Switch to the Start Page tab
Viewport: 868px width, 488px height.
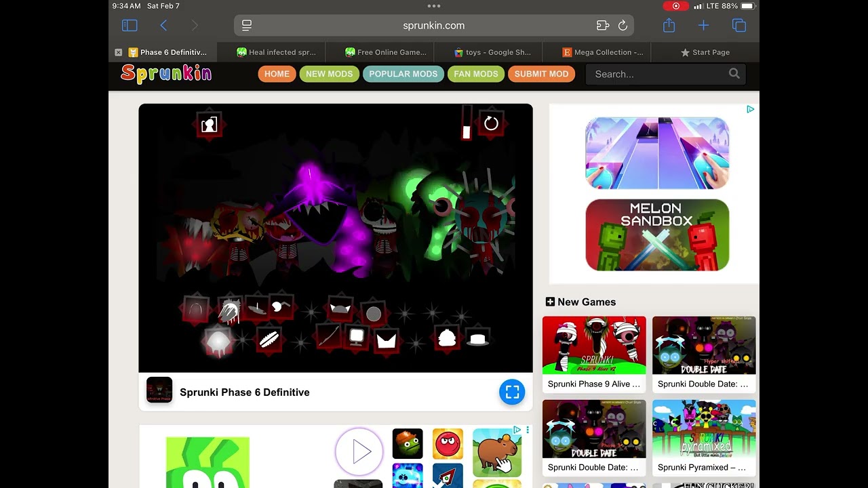(705, 52)
